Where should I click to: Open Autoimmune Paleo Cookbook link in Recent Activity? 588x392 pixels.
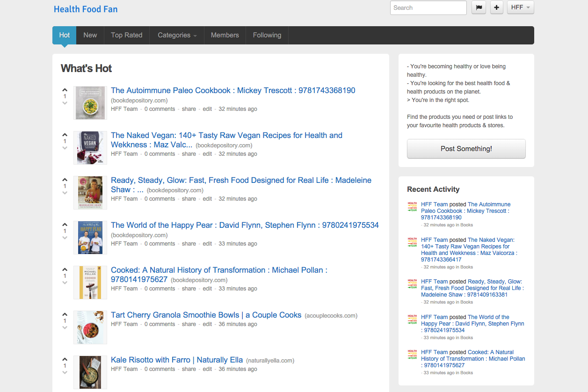465,211
